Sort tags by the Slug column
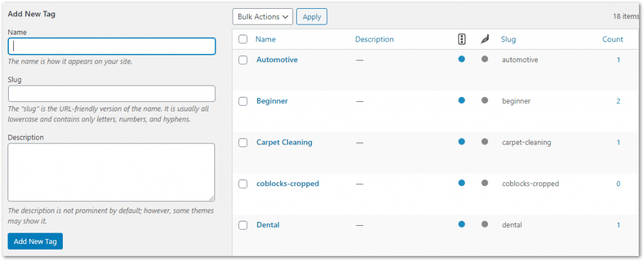 click(508, 39)
